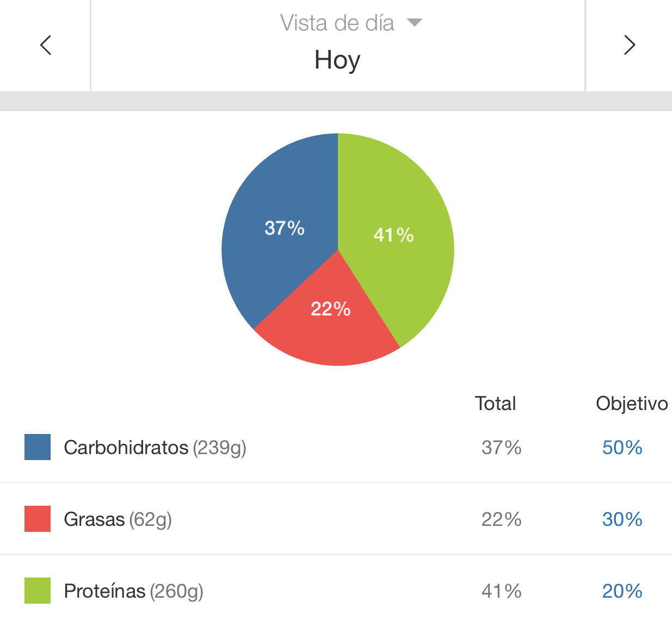
Task: Tap the Vista de día label
Action: [337, 23]
